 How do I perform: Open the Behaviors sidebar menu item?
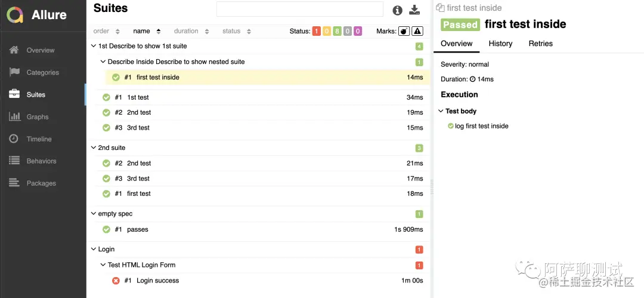click(43, 161)
